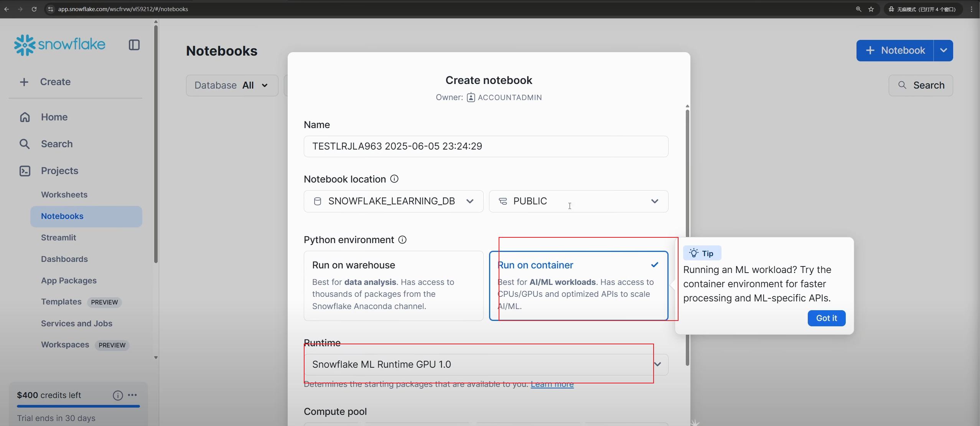
Task: Click the sidebar Search magnifier icon
Action: (x=25, y=144)
